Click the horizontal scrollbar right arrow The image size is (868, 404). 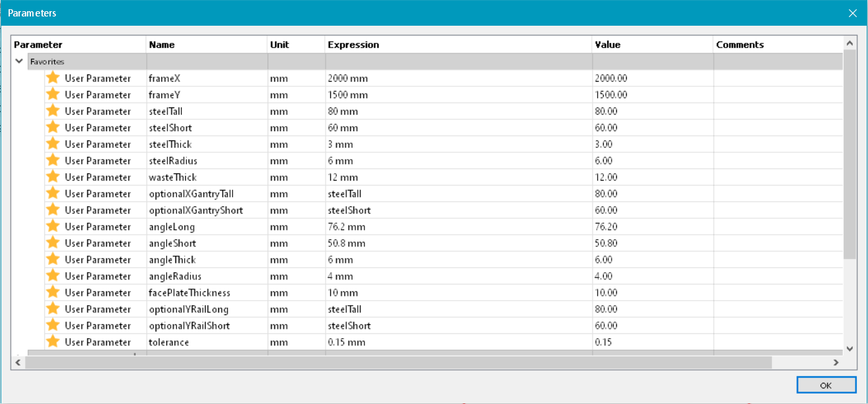[836, 362]
